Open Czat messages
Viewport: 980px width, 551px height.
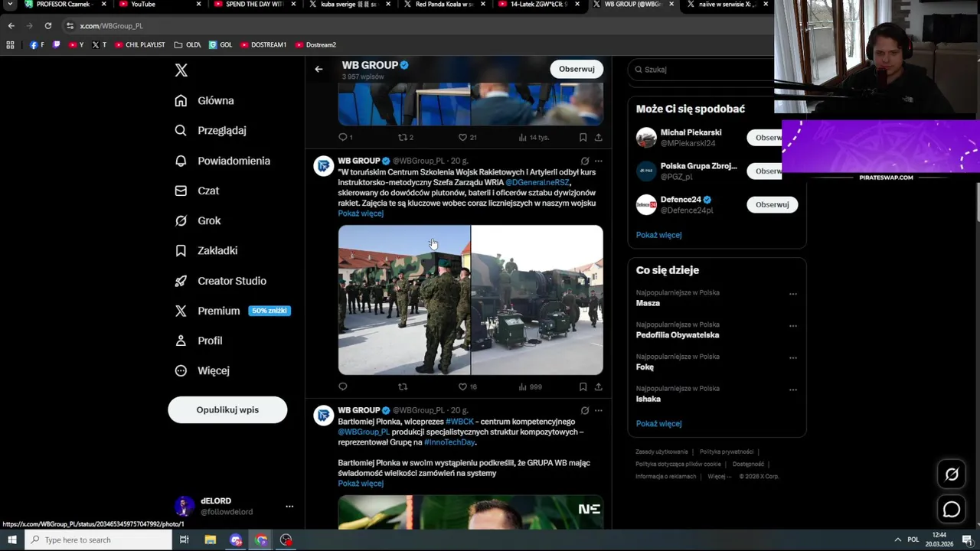(197, 191)
